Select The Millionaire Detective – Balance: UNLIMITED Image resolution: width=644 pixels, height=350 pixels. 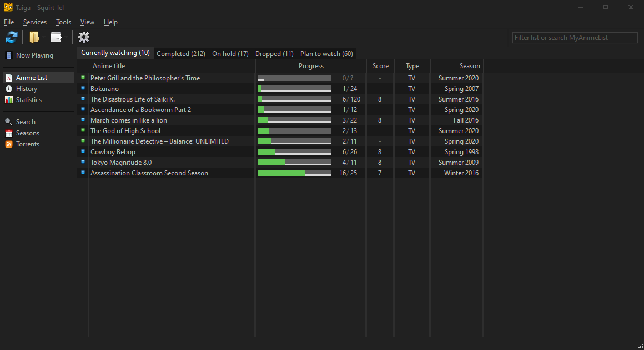280,141
